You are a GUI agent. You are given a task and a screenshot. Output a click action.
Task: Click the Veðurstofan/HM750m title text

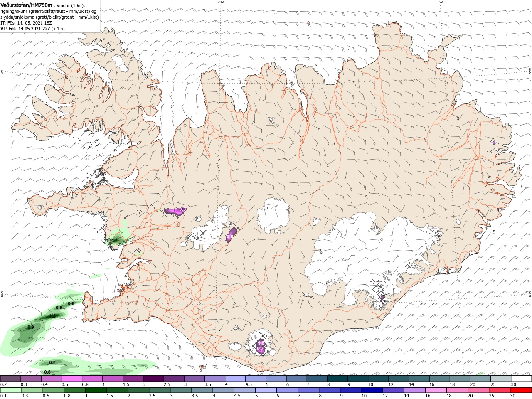(x=27, y=5)
